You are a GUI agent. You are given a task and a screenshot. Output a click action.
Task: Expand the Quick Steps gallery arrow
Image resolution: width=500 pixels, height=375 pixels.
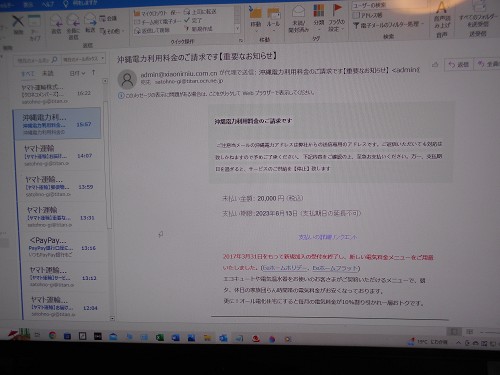(237, 29)
